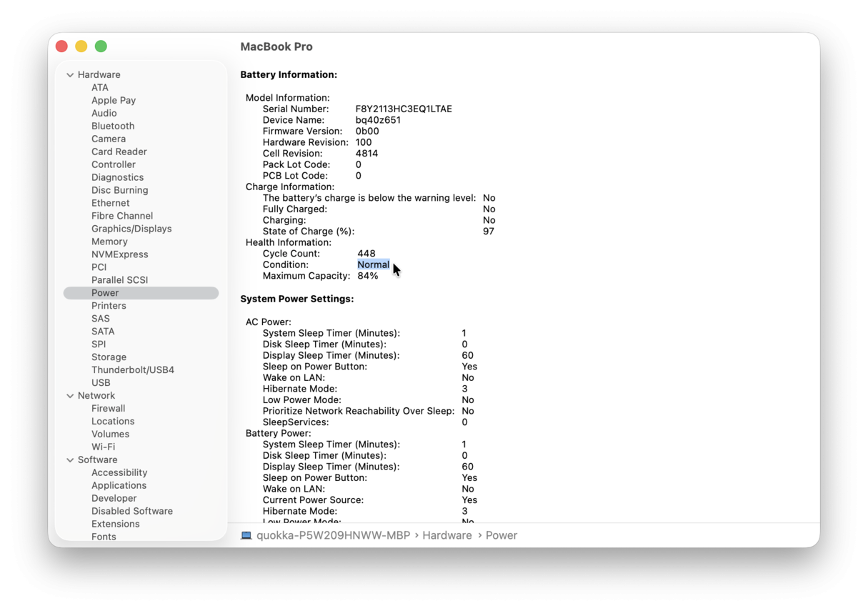Select Firewall in the Network section
868x611 pixels.
[x=108, y=409]
